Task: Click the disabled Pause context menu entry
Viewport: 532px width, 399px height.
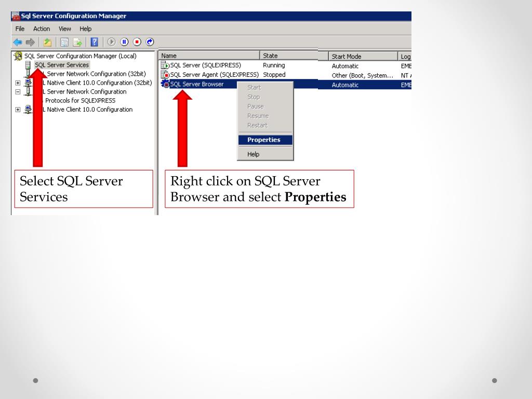Action: click(x=265, y=107)
